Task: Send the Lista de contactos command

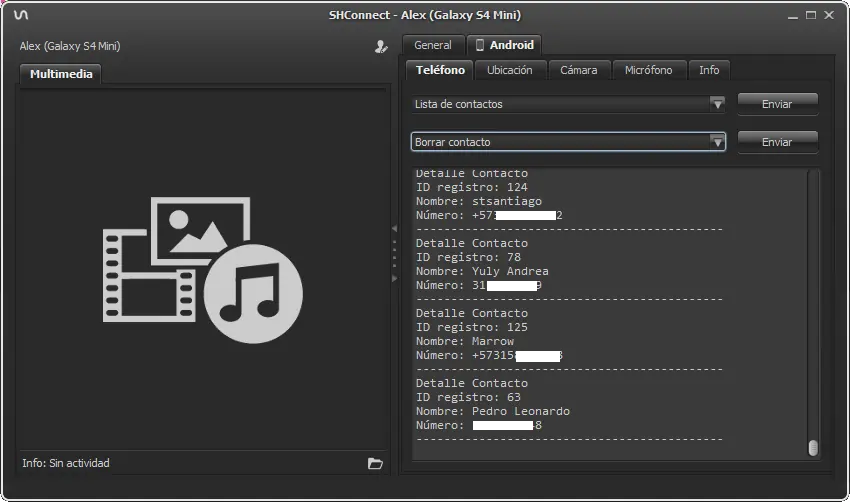Action: [777, 104]
